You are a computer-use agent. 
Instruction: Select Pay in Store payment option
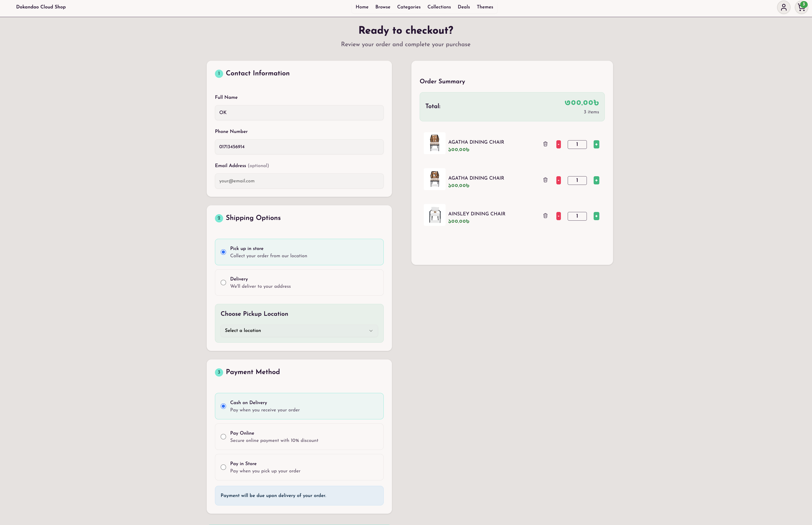[223, 467]
